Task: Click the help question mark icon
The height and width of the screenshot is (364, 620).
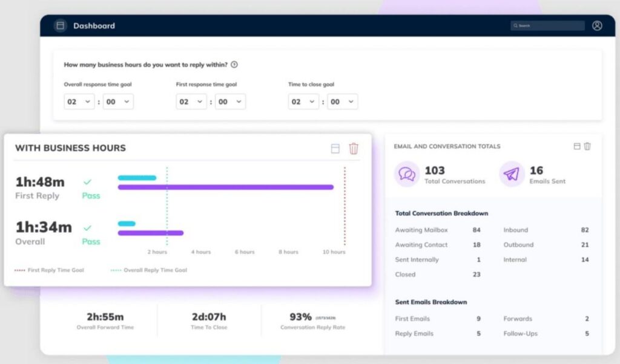Action: (234, 65)
